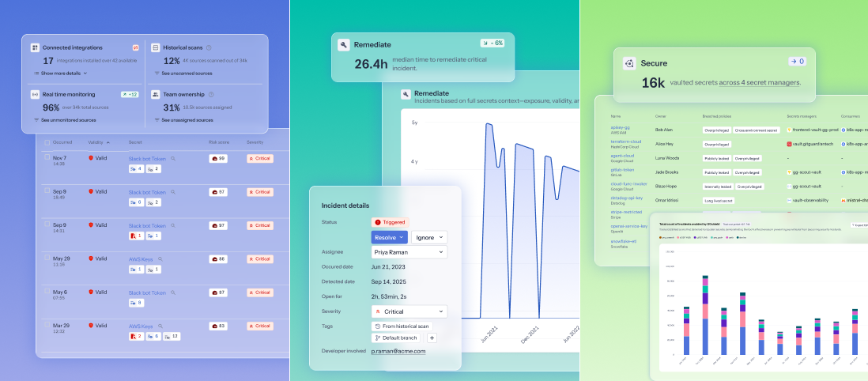The width and height of the screenshot is (868, 381).
Task: Check the May 6 incident checkbox
Action: (x=47, y=292)
